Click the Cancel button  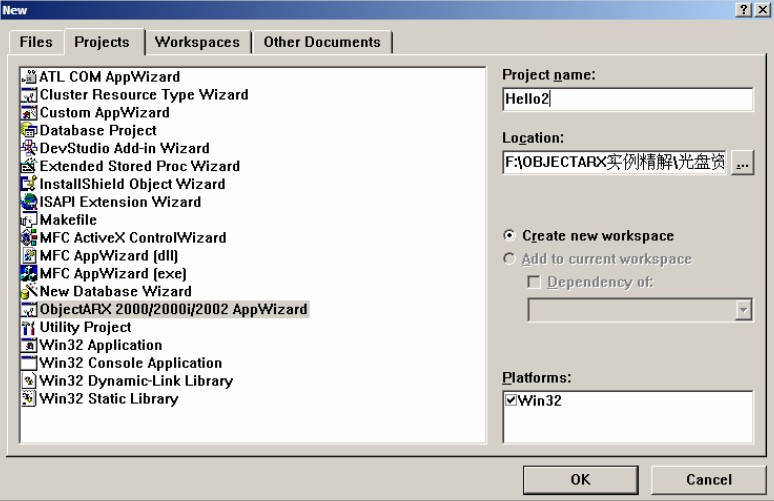[708, 480]
